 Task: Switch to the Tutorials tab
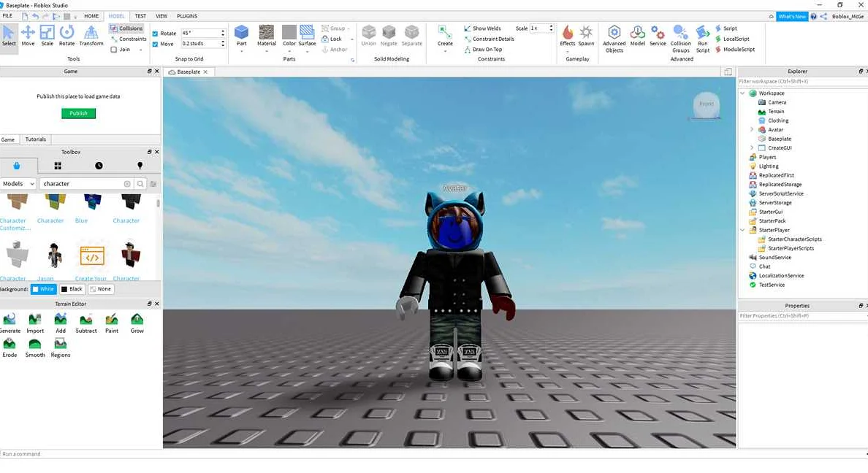(x=35, y=139)
